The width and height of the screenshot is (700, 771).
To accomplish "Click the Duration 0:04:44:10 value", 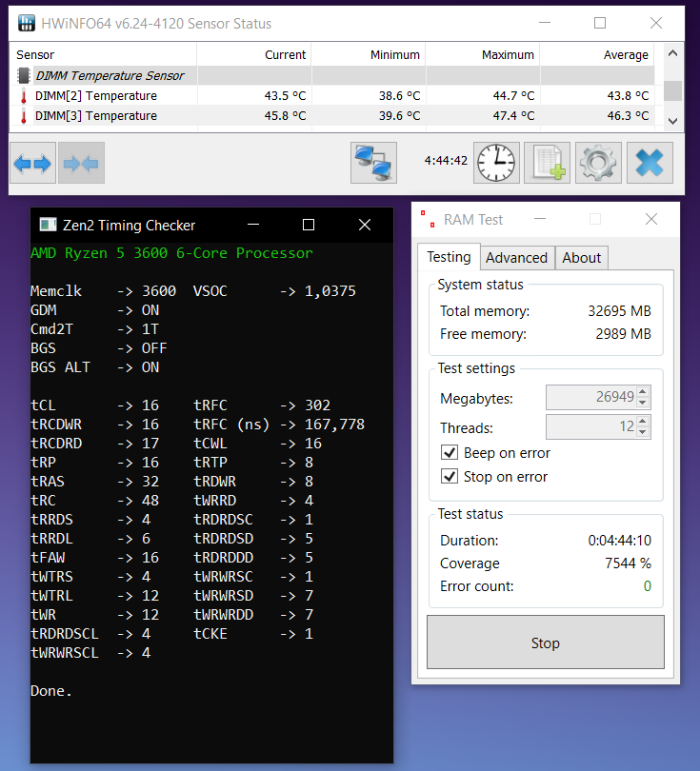I will click(x=619, y=541).
